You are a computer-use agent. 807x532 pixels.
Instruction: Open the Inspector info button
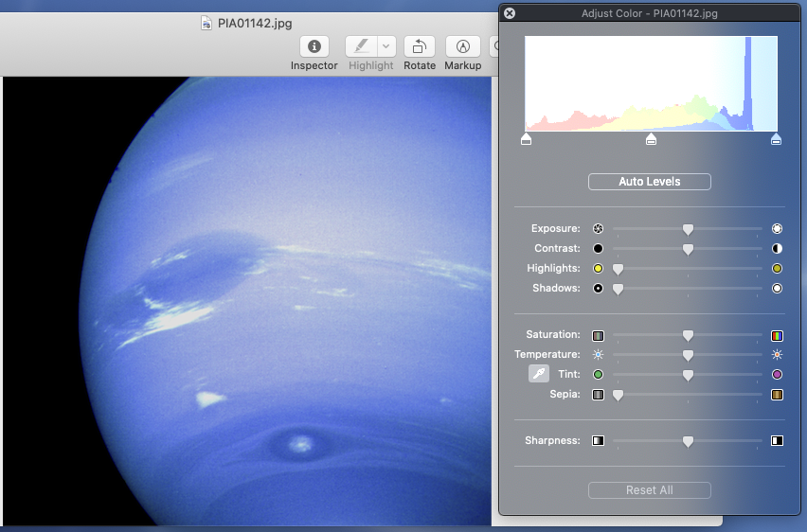point(314,46)
